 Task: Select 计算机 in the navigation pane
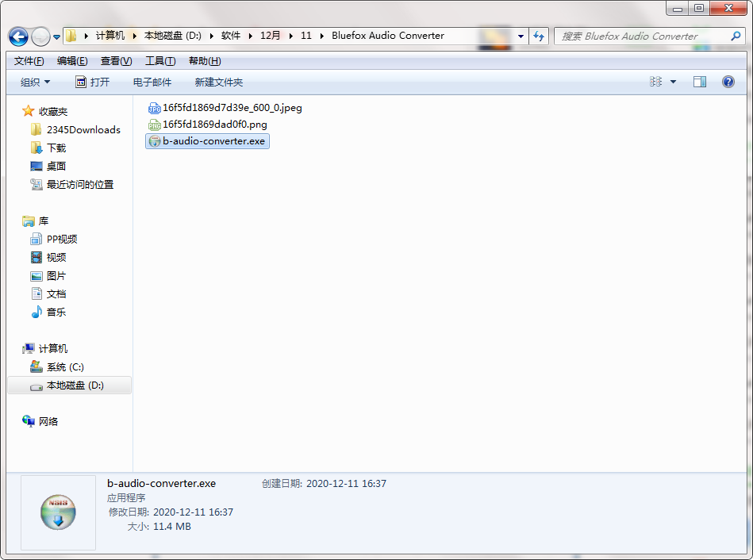click(x=53, y=349)
